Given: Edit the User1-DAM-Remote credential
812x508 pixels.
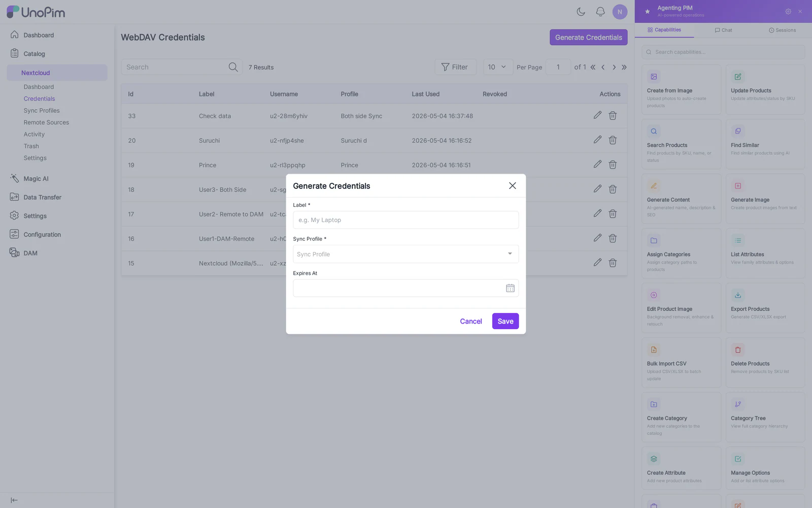Looking at the screenshot, I should tap(597, 238).
